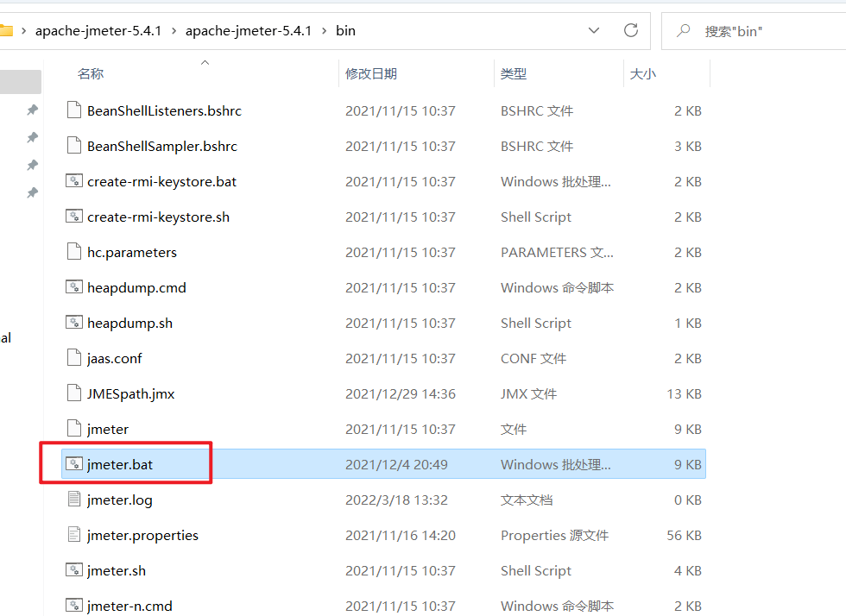
Task: Click the date 2021/11/16 14:20 of jmeter.properties
Action: pyautogui.click(x=401, y=535)
